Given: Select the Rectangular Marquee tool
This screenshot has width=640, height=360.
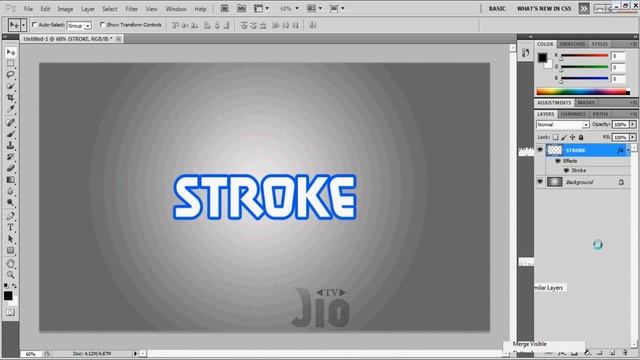Looking at the screenshot, I should point(11,64).
